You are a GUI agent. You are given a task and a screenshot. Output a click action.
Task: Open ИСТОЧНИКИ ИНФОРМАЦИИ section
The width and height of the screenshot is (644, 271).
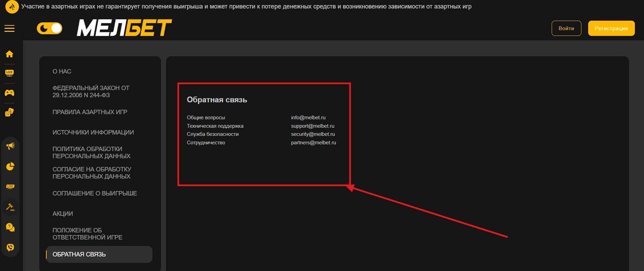93,132
